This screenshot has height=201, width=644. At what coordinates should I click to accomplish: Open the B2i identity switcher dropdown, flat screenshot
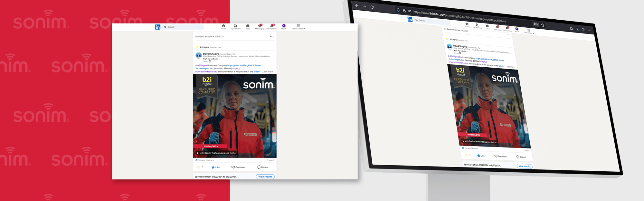click(200, 167)
